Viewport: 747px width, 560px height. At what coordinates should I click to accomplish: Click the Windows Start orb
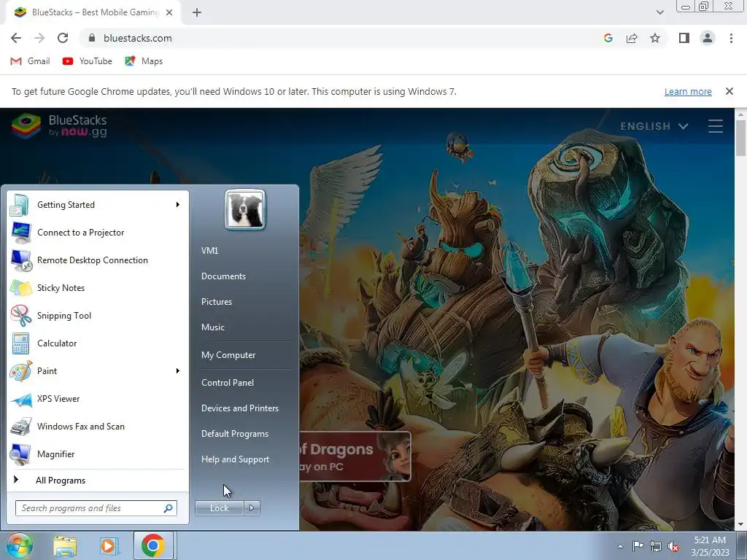tap(19, 545)
